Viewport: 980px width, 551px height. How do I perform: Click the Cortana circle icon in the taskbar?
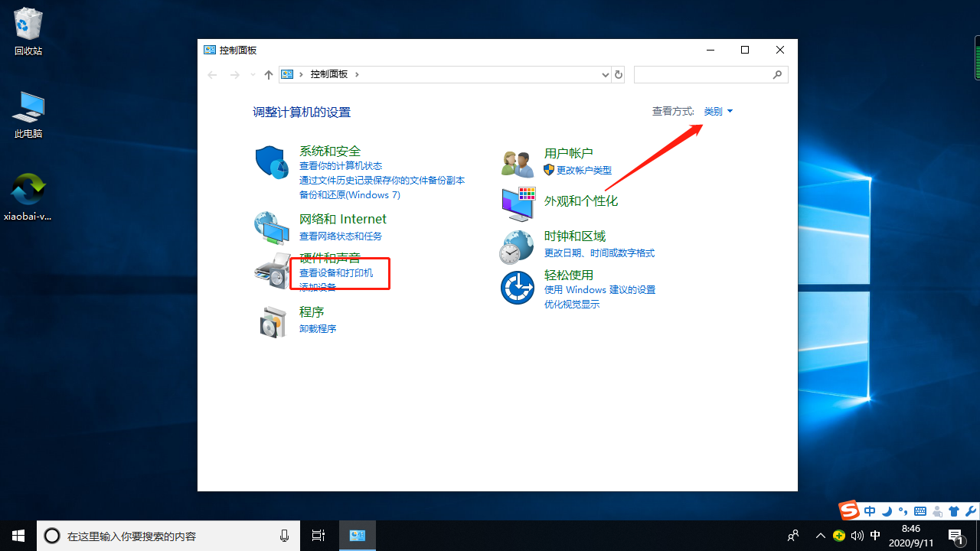point(52,536)
